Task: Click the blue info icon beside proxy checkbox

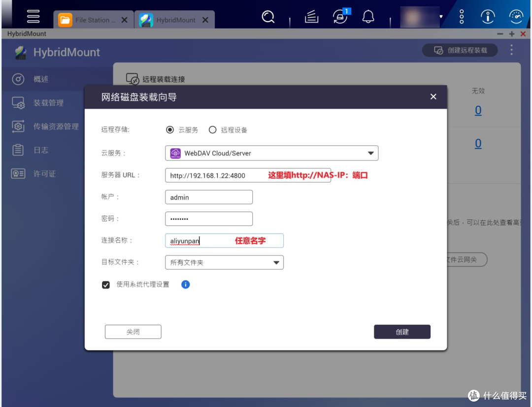Action: [185, 284]
